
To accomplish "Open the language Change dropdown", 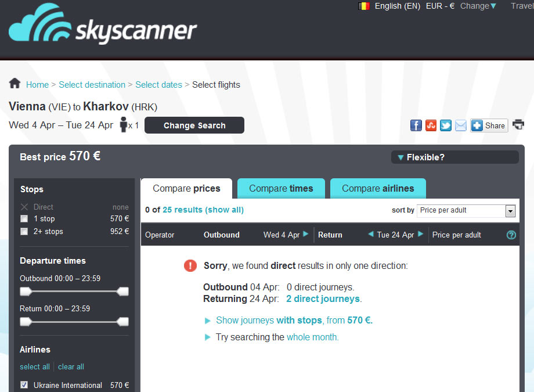I will [x=478, y=6].
